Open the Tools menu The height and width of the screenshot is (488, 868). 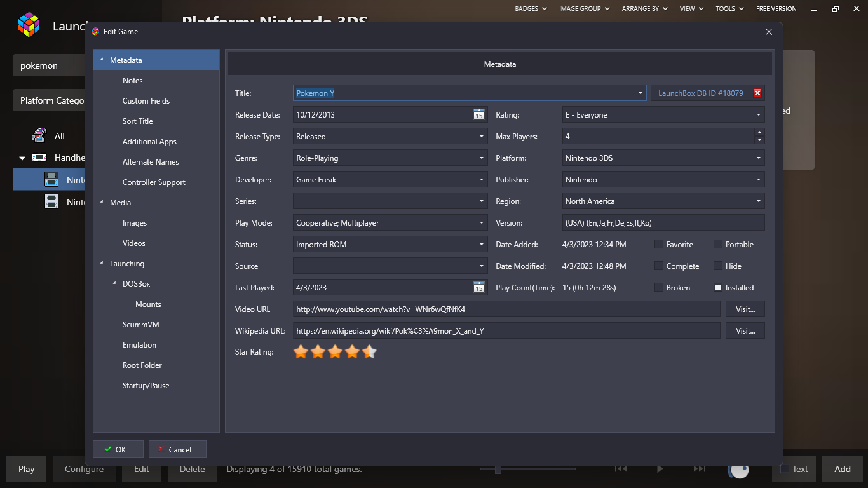click(x=730, y=9)
